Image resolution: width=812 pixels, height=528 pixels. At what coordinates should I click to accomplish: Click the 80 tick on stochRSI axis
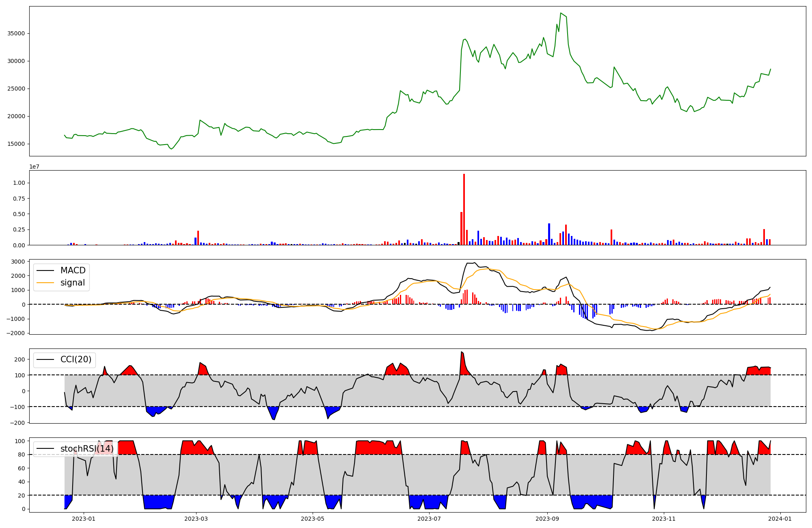point(22,454)
